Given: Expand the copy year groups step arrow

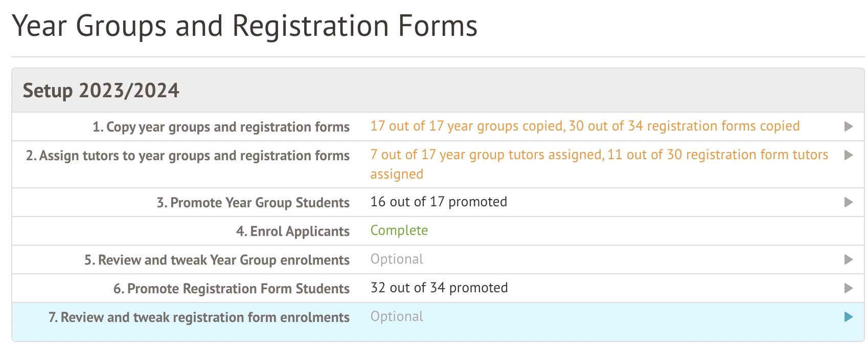Looking at the screenshot, I should 848,126.
